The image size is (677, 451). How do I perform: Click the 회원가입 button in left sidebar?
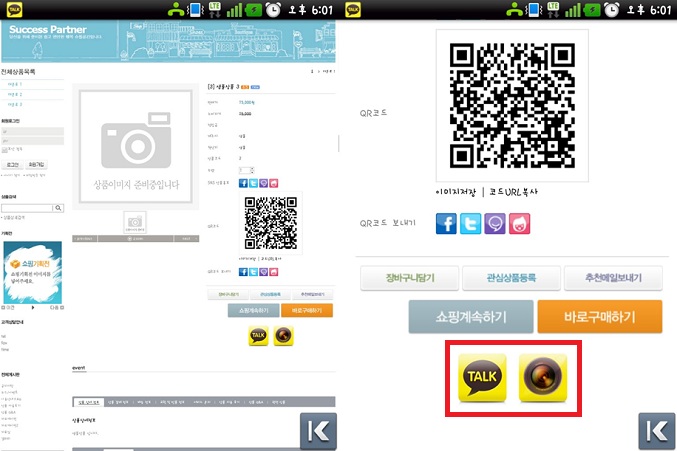point(36,165)
